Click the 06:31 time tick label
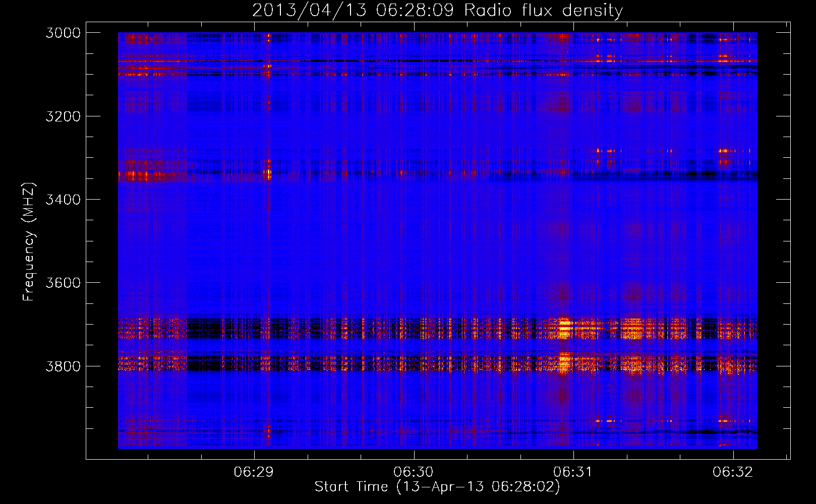The image size is (816, 504). pyautogui.click(x=573, y=472)
